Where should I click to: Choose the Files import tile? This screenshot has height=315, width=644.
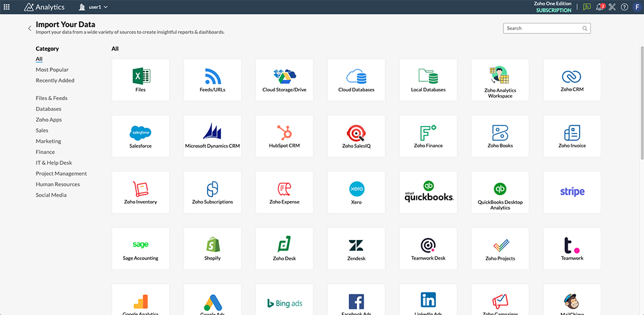pyautogui.click(x=141, y=80)
